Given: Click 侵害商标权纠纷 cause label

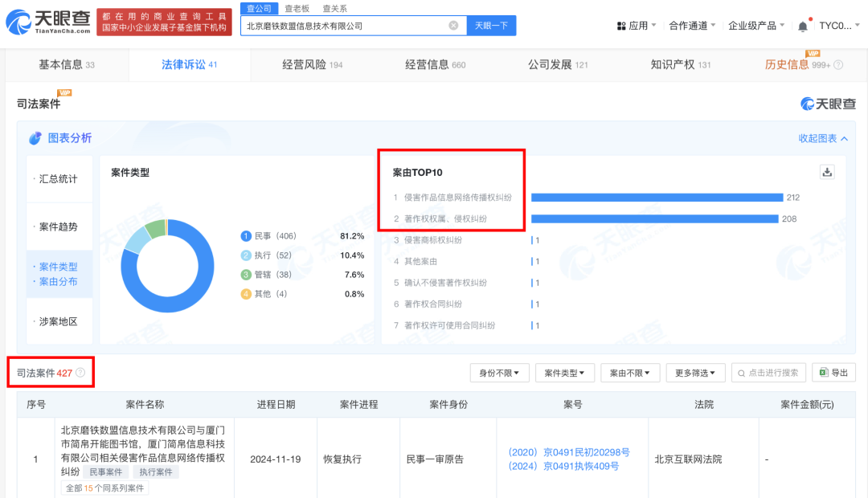Looking at the screenshot, I should tap(433, 240).
